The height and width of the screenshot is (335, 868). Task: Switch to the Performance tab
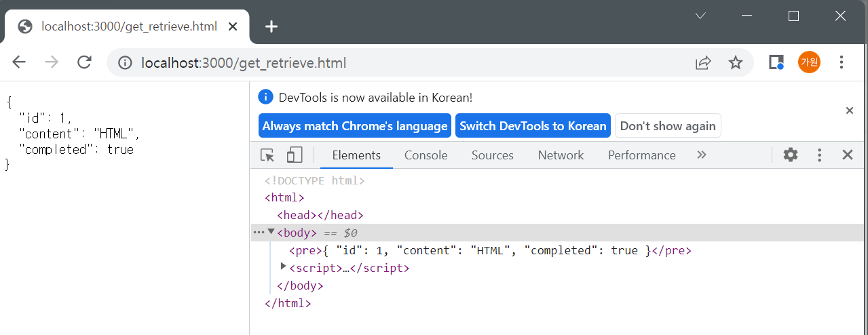[642, 155]
